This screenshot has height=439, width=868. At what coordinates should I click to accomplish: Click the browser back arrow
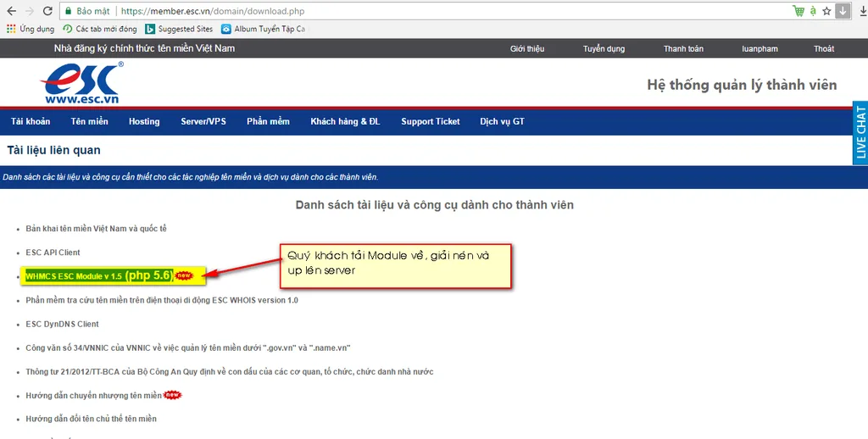pyautogui.click(x=12, y=11)
